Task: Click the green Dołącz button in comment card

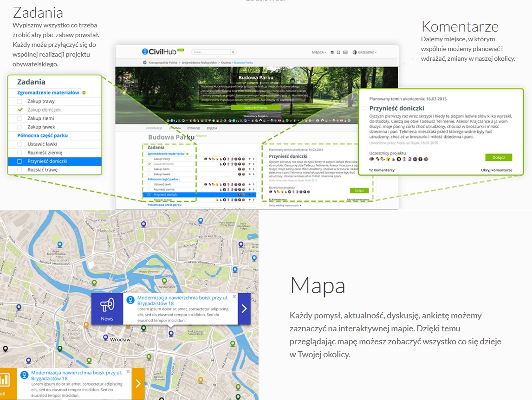Action: pyautogui.click(x=499, y=157)
